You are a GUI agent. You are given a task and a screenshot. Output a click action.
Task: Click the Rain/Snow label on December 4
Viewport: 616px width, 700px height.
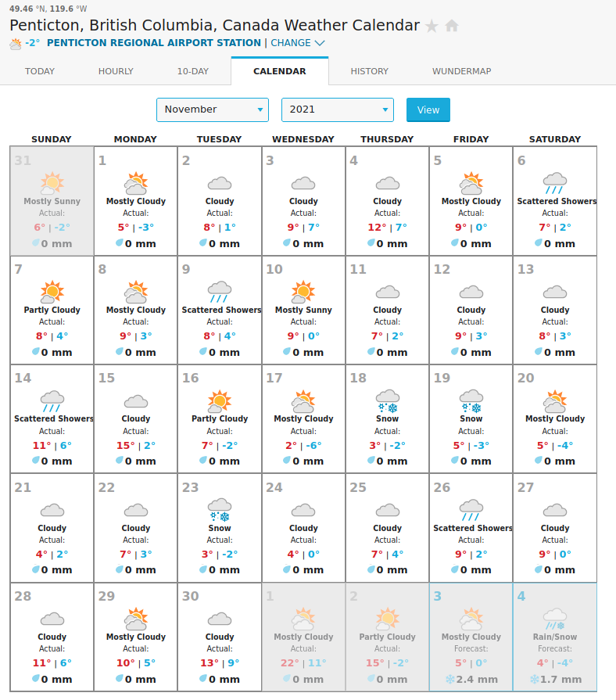tap(555, 637)
